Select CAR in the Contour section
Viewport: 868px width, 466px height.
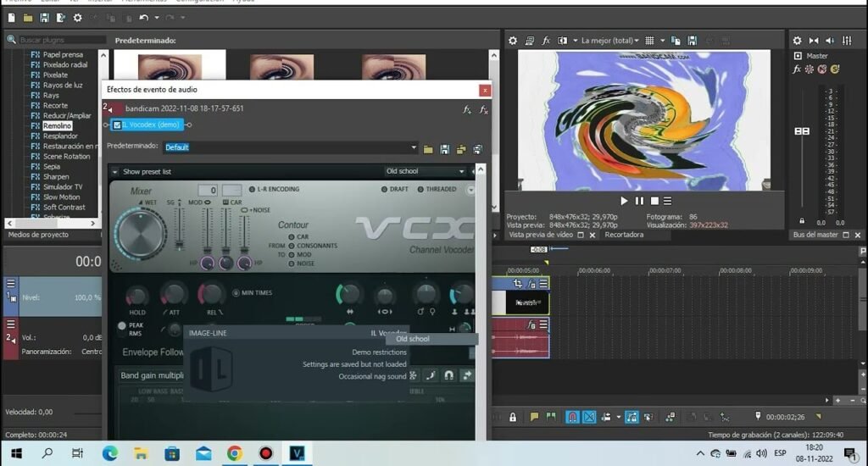[x=292, y=237]
